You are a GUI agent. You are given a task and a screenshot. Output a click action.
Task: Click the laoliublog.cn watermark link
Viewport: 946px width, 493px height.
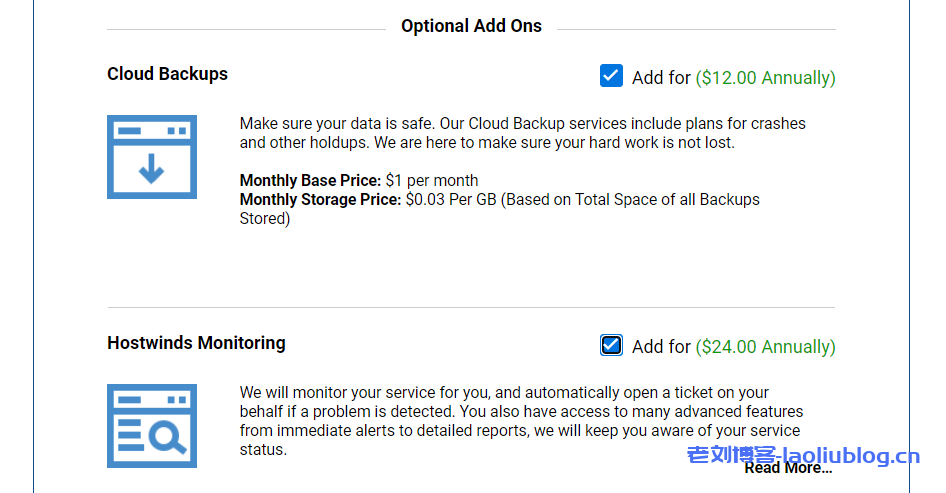click(803, 455)
